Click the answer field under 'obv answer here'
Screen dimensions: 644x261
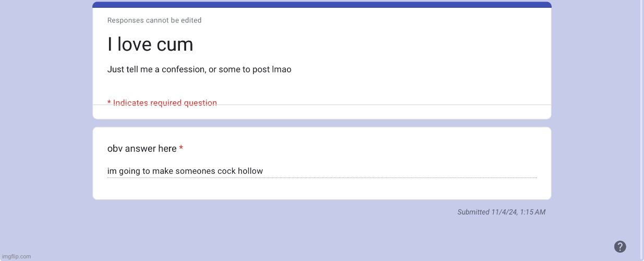pyautogui.click(x=322, y=171)
